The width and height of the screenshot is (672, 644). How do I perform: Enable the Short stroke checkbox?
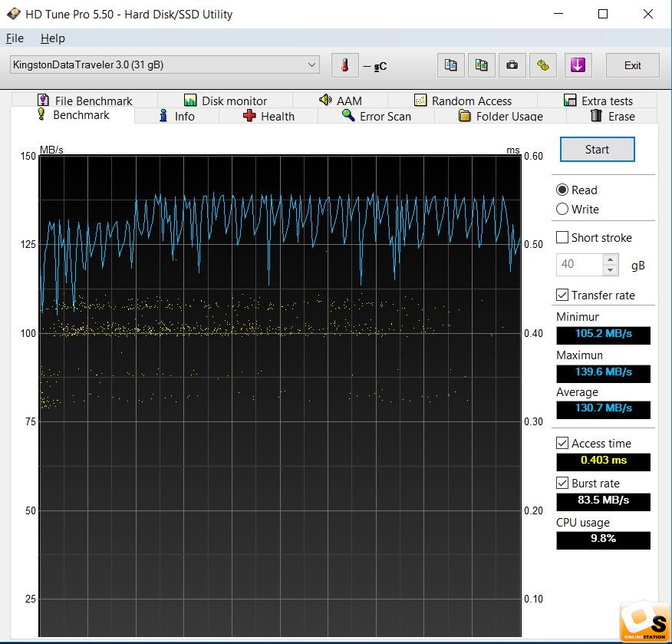click(x=562, y=237)
